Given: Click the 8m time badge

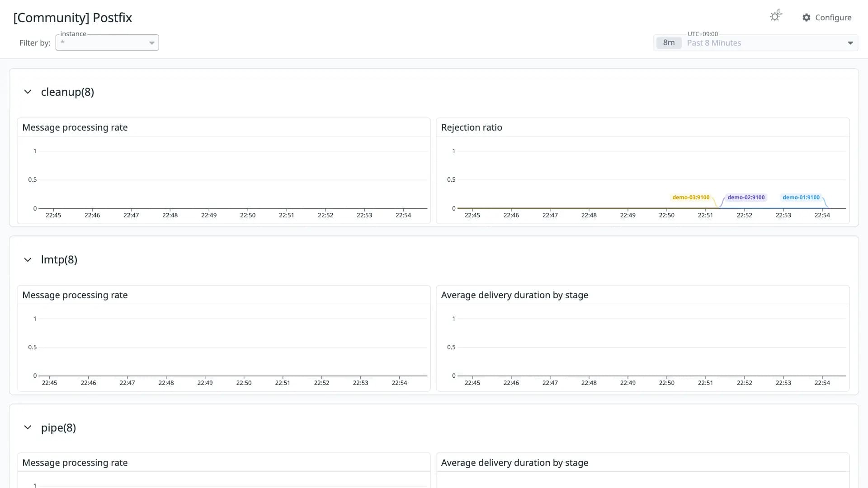Looking at the screenshot, I should 669,43.
